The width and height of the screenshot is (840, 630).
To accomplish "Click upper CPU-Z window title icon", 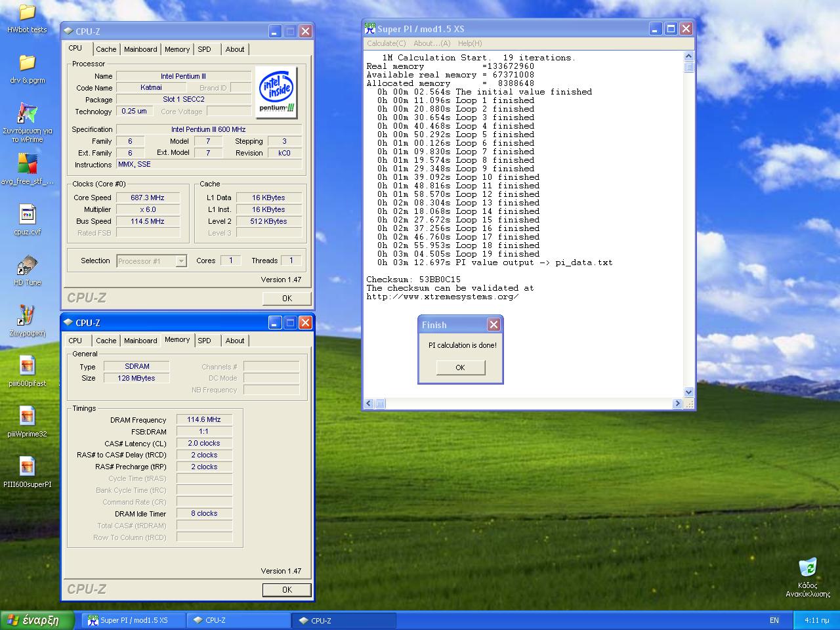I will click(68, 31).
